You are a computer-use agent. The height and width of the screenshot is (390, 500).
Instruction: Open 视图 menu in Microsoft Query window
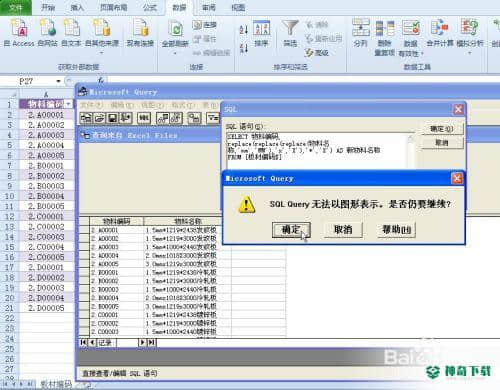[152, 105]
